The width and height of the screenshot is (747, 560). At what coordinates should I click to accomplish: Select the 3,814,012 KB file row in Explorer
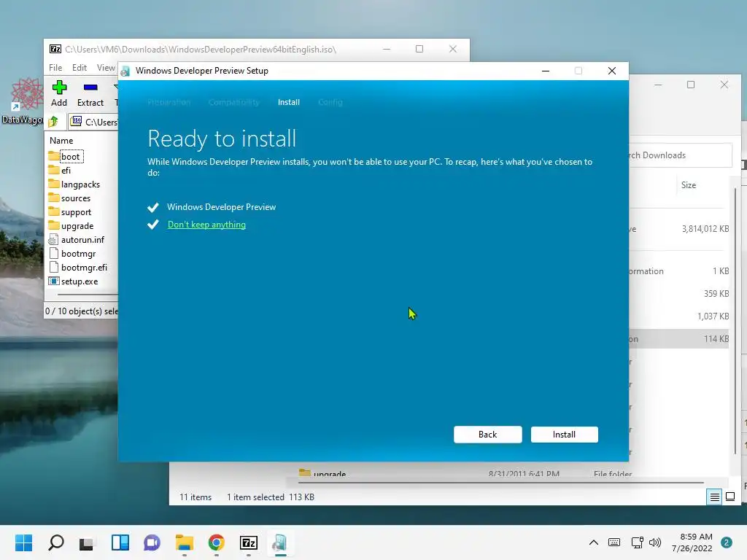click(x=679, y=228)
